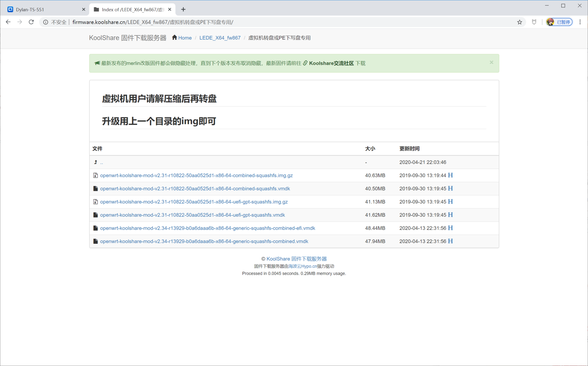Click the browser extension shield icon
This screenshot has width=588, height=366.
(534, 22)
